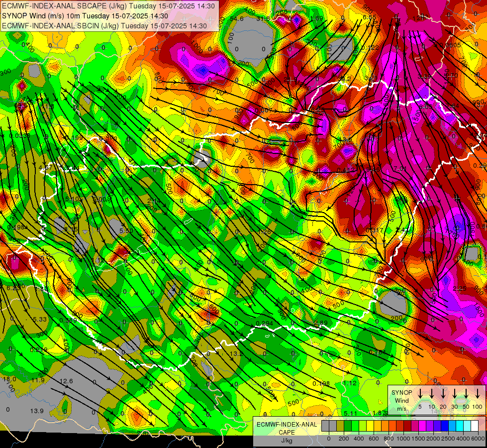Select the yellow swatch in CAPE legend
487x448 pixels.
point(370,426)
